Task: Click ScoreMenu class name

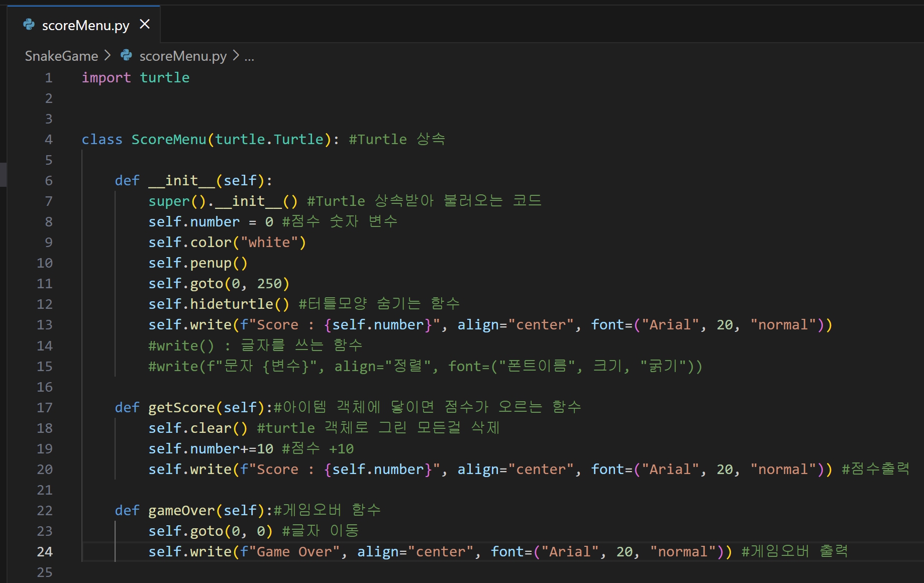Action: click(169, 140)
